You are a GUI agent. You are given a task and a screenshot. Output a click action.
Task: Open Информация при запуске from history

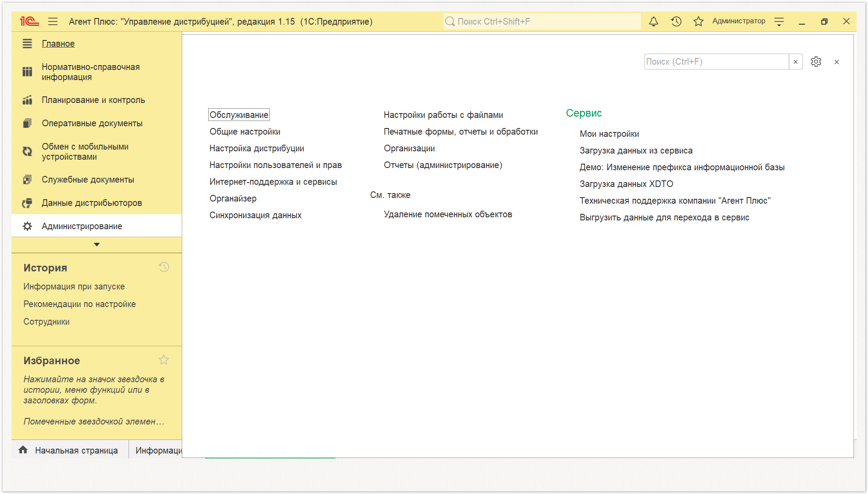tap(74, 286)
